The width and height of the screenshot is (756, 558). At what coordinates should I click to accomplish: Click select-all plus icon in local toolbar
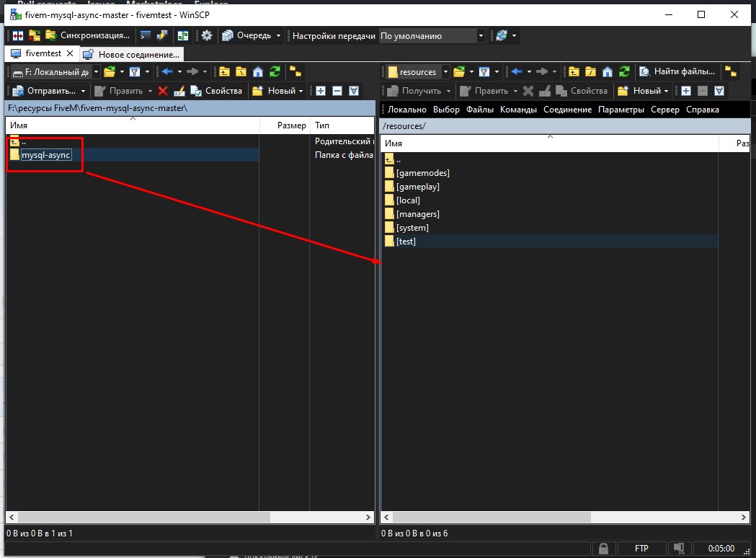321,91
